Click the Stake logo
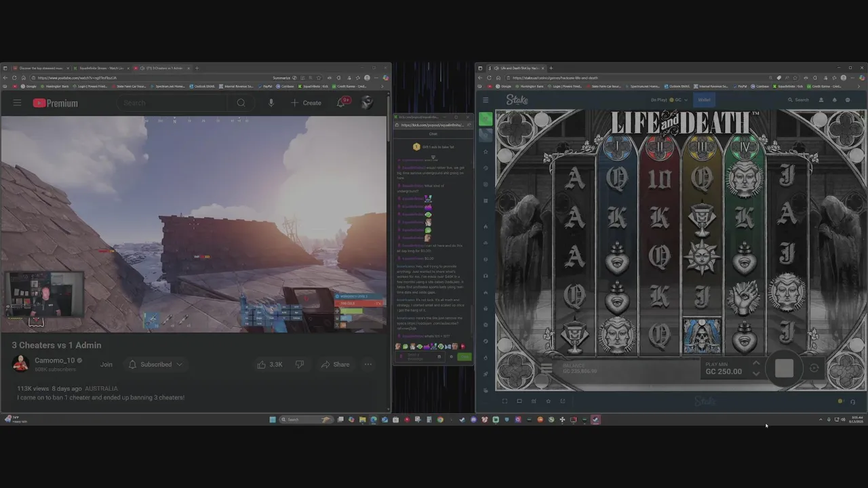The width and height of the screenshot is (868, 488). pyautogui.click(x=517, y=100)
